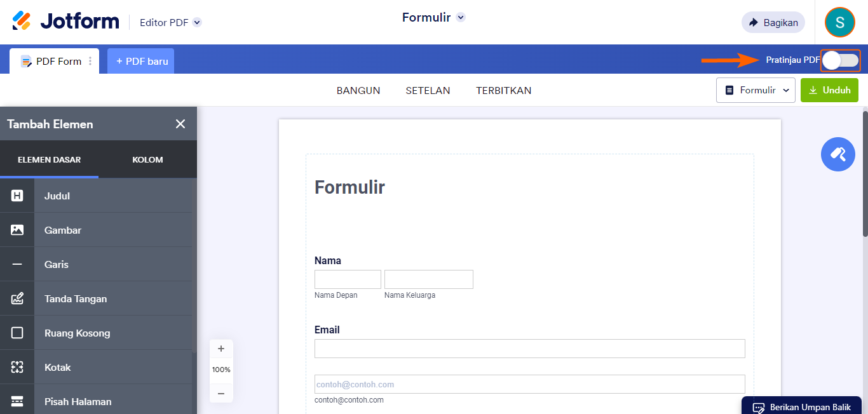The width and height of the screenshot is (868, 414).
Task: Add a Garis line element
Action: 57,264
